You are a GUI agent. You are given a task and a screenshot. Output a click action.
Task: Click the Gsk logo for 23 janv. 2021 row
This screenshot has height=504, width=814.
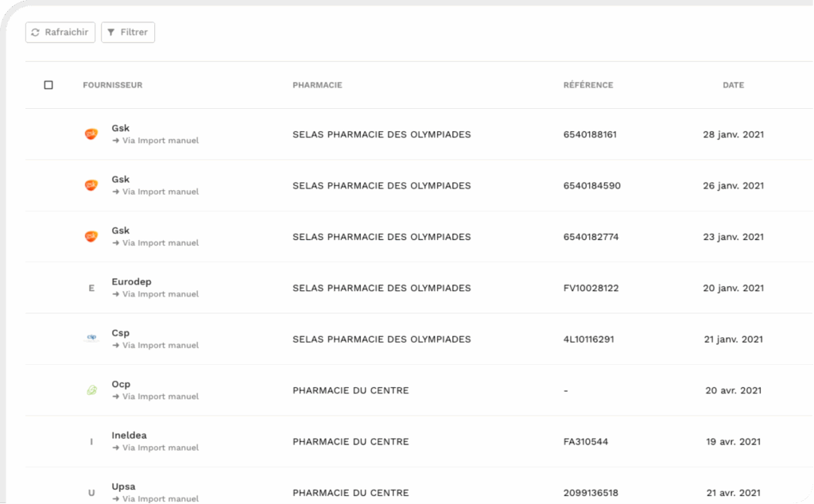pyautogui.click(x=91, y=237)
